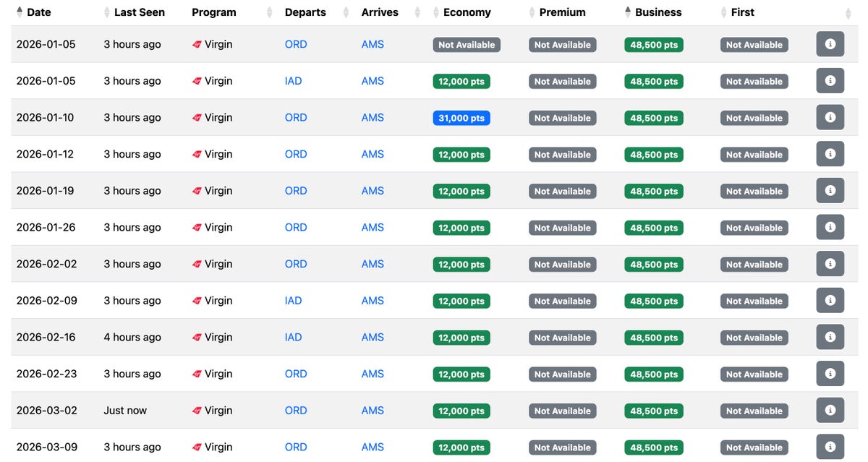Screen dimensions: 868x462
Task: Click info icon for 2026-03-02 row
Action: coord(830,410)
